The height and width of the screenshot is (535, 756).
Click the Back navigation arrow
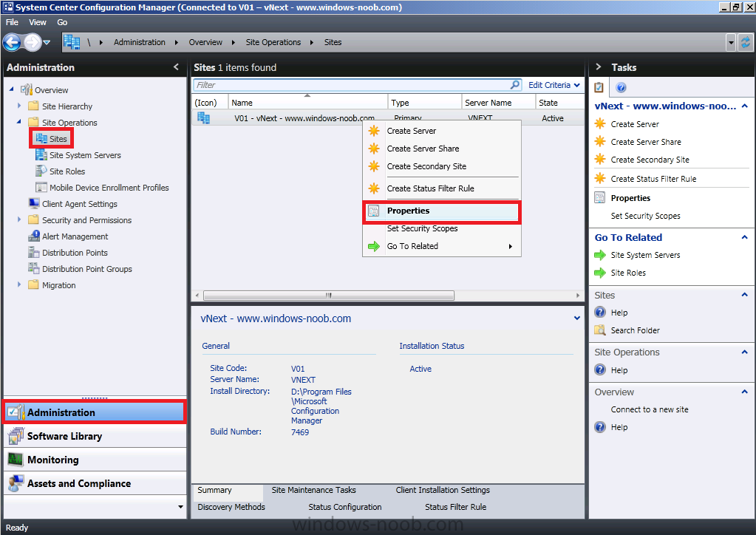point(12,42)
